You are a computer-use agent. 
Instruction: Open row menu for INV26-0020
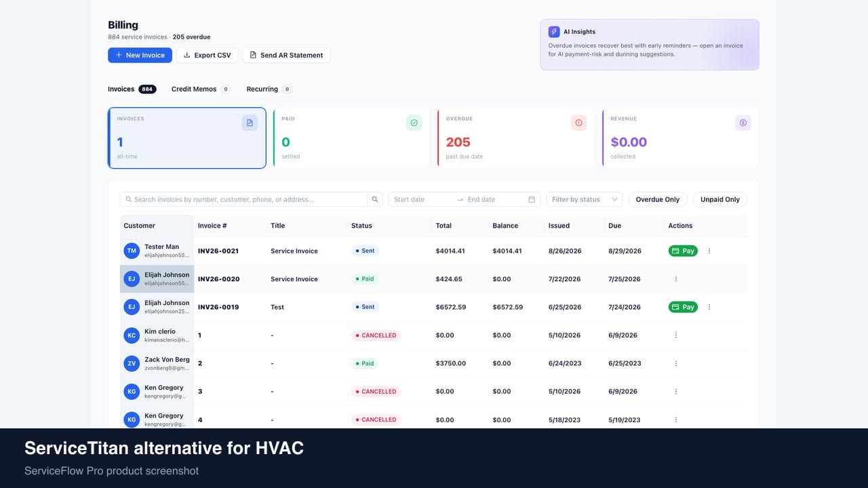point(675,279)
